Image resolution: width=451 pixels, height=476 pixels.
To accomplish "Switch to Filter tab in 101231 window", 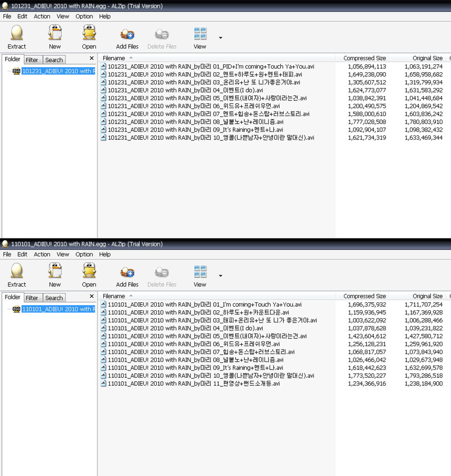I will 32,60.
